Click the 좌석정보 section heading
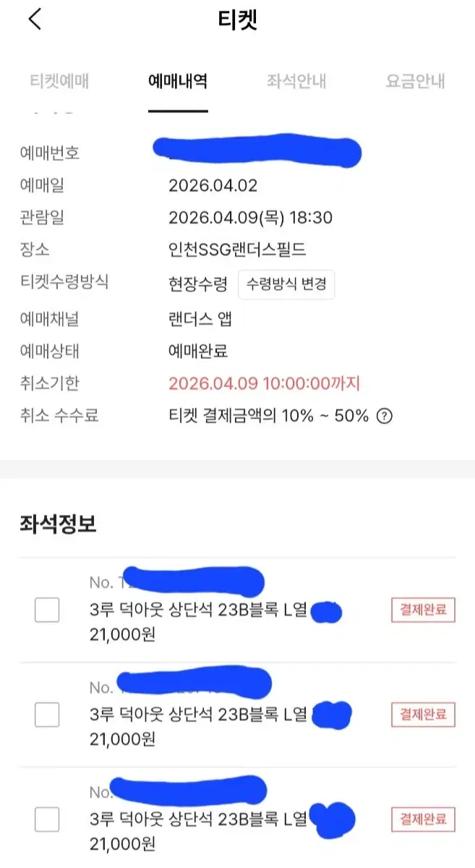475x868 pixels. tap(58, 524)
